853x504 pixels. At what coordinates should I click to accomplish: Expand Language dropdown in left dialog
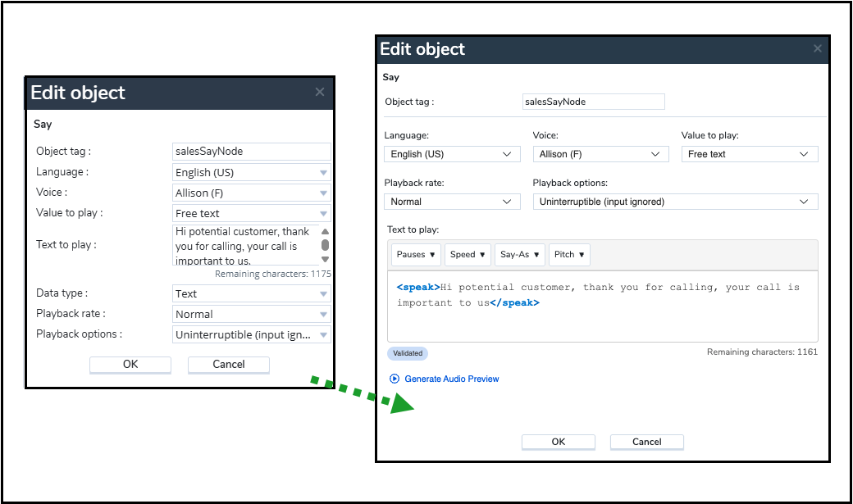[252, 173]
